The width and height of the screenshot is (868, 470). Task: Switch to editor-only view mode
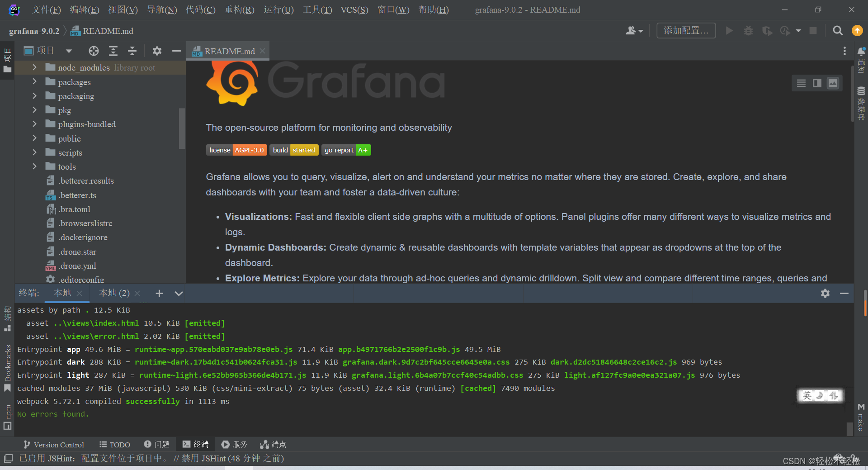[x=801, y=83]
